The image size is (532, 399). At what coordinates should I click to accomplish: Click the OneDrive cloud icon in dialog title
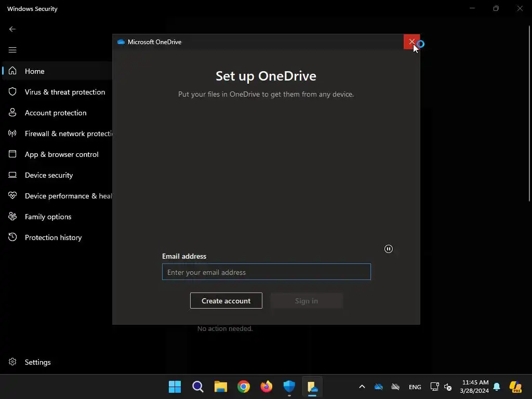[x=121, y=42]
